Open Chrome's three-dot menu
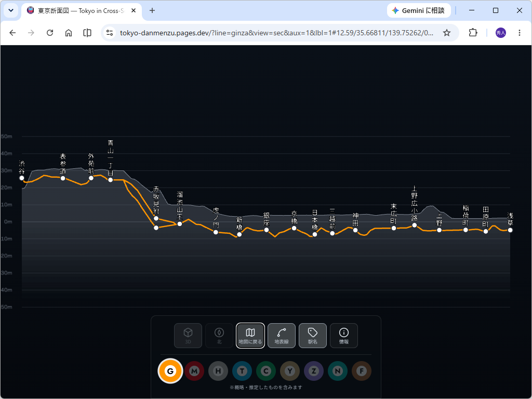532x399 pixels. click(520, 33)
